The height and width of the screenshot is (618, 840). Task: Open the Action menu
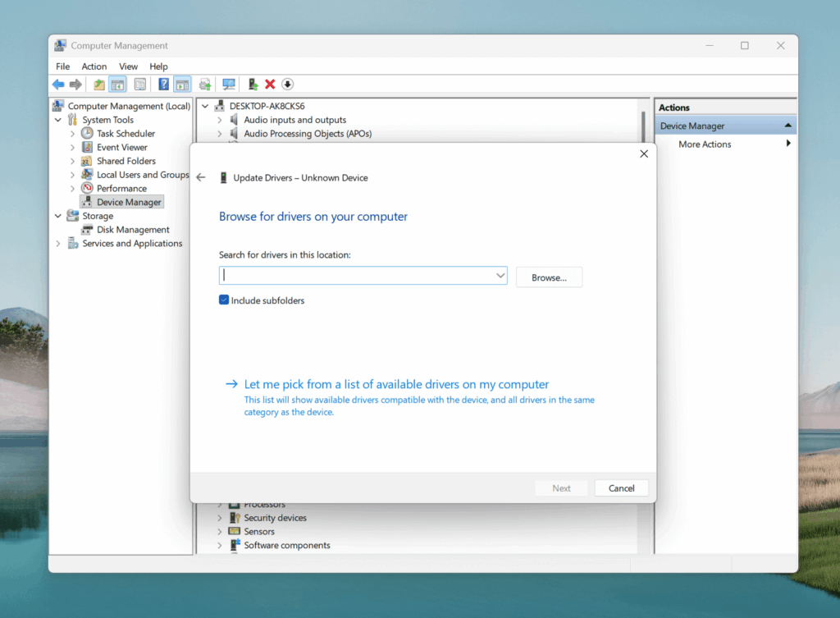(94, 66)
